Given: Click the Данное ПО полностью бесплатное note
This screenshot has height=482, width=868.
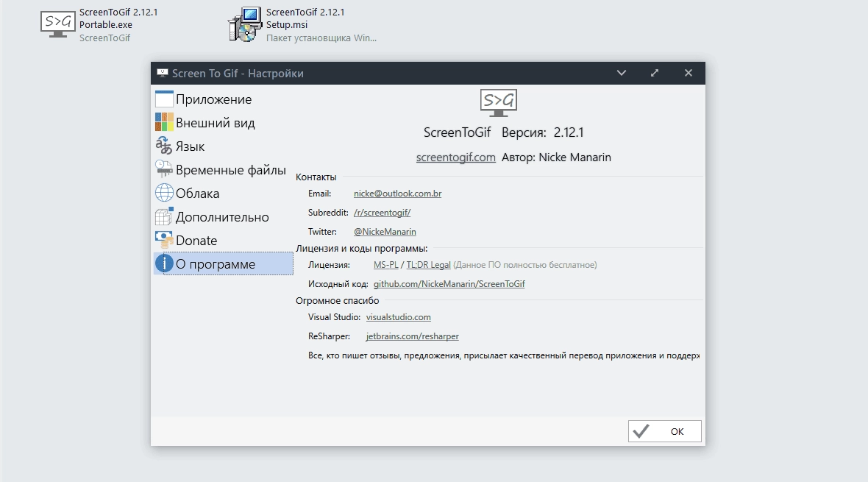Looking at the screenshot, I should click(524, 265).
